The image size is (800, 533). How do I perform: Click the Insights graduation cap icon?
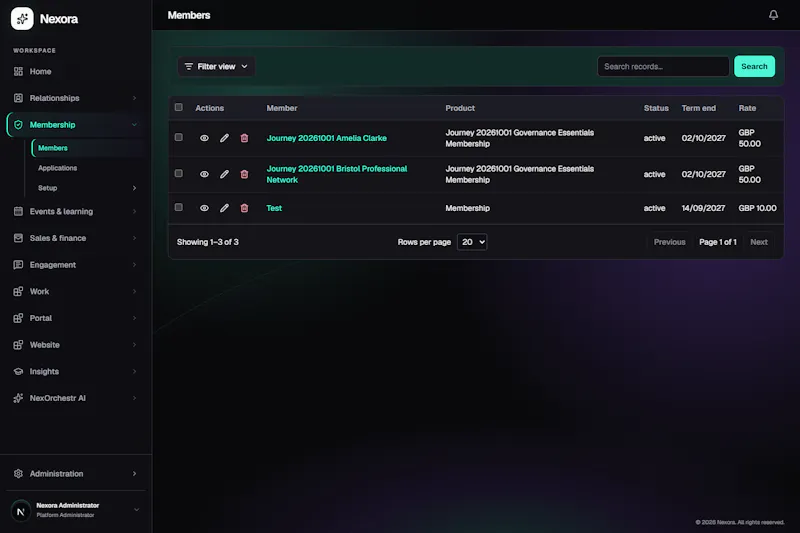click(18, 371)
